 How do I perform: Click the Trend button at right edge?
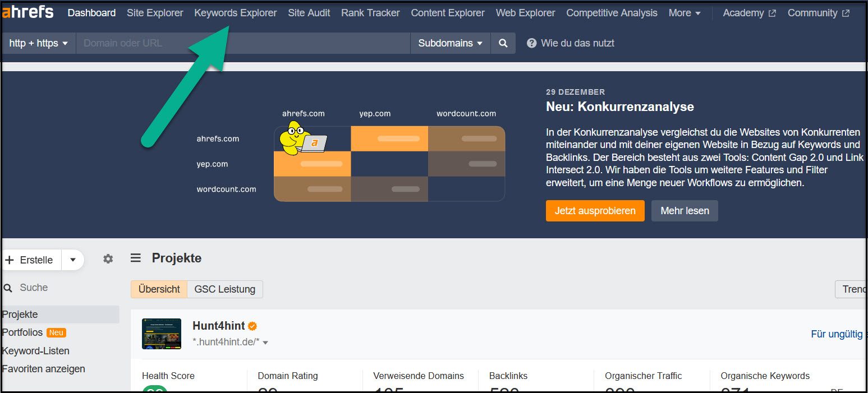coord(851,289)
